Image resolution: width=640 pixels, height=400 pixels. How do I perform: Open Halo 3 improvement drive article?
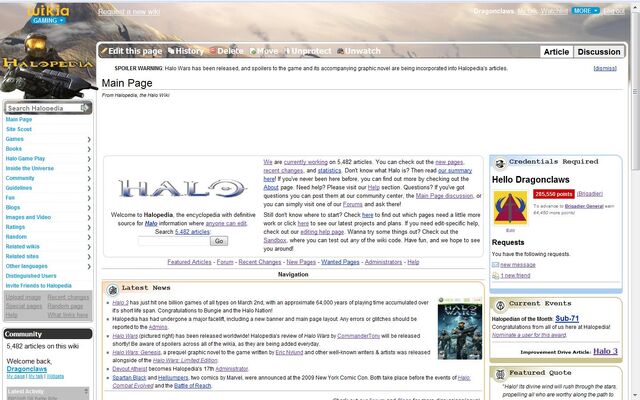[605, 351]
